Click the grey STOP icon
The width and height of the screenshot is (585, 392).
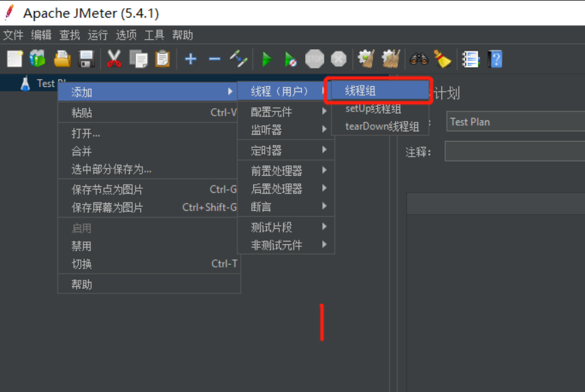click(x=315, y=59)
